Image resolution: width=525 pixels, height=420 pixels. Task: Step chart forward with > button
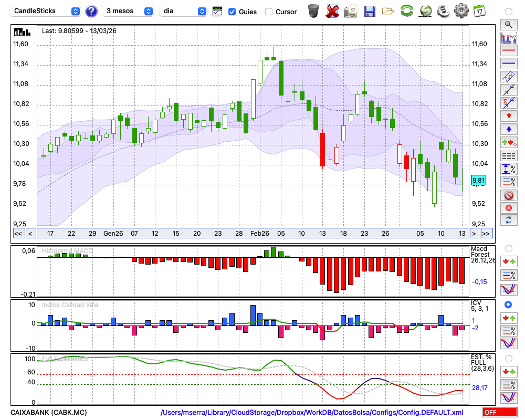coord(474,234)
